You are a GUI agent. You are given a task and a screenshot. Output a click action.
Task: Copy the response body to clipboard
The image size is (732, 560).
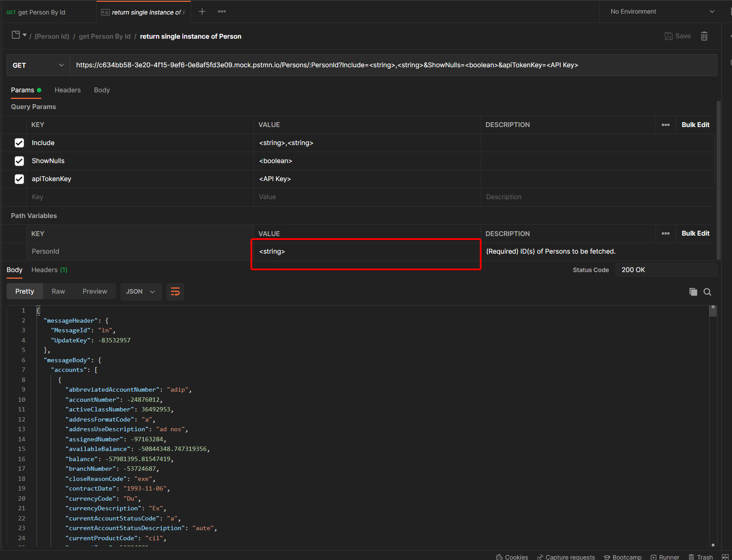(x=693, y=291)
